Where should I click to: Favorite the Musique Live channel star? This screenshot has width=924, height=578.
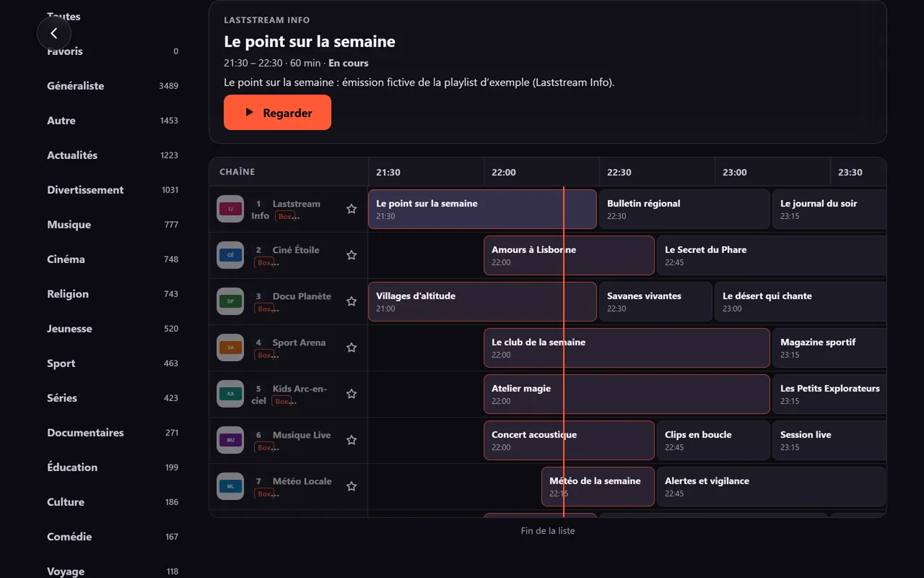tap(352, 440)
